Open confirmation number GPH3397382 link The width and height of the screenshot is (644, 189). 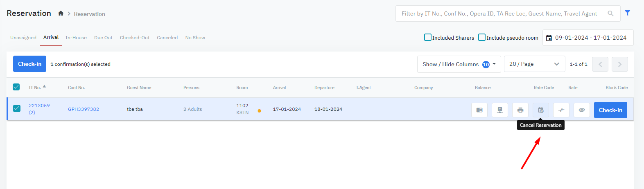coord(84,109)
